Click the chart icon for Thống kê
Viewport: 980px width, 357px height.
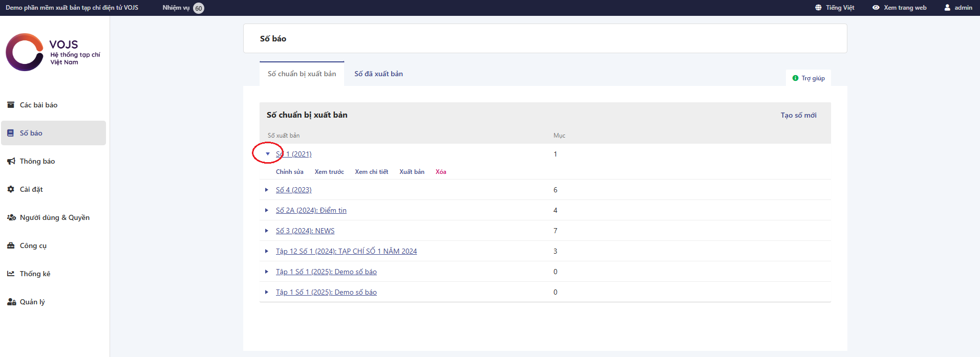(x=11, y=274)
